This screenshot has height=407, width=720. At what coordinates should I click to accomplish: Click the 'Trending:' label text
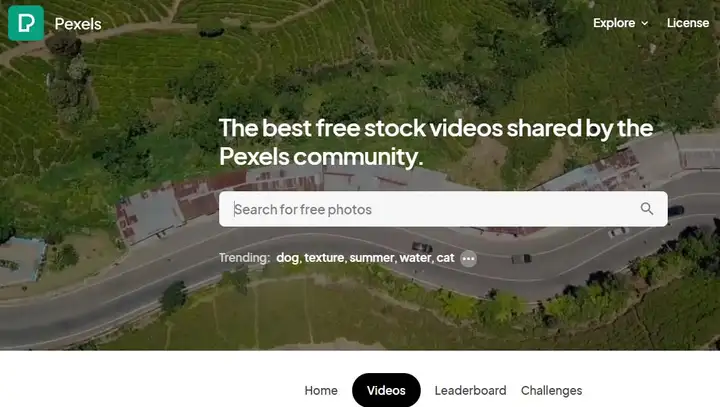[x=244, y=258]
